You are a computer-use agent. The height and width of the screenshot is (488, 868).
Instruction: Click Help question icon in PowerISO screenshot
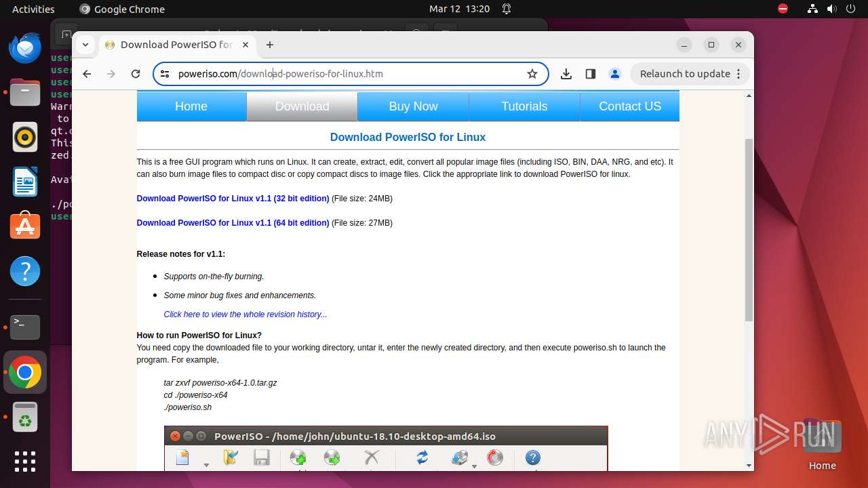pyautogui.click(x=533, y=458)
